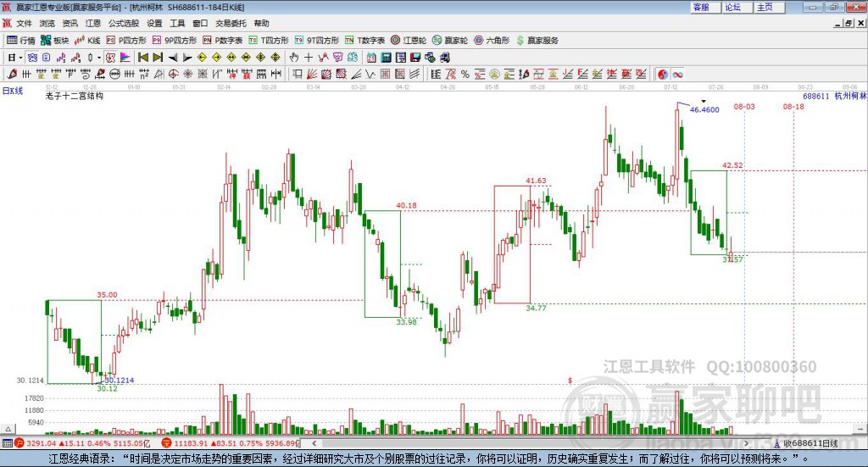Open the 公式选股 menu

click(x=124, y=23)
